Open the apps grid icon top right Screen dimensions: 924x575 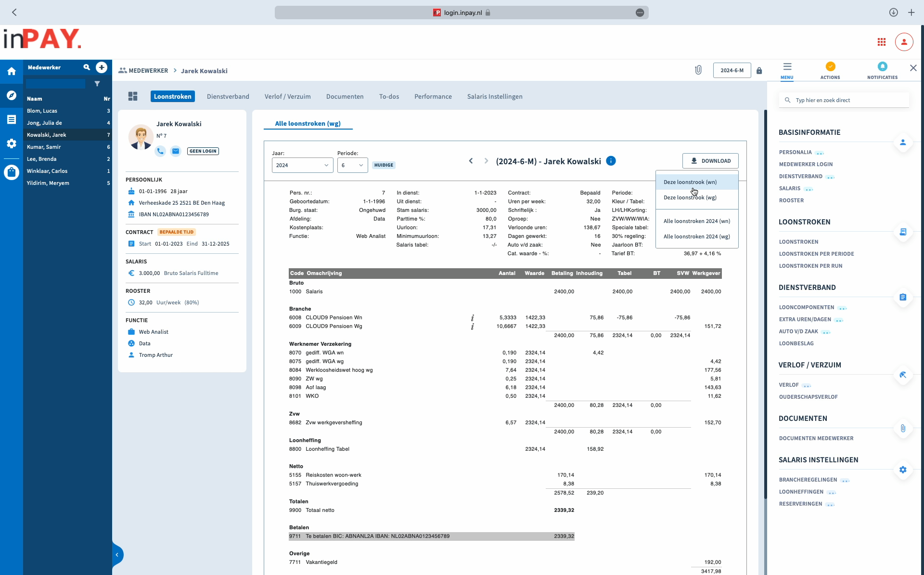point(882,42)
